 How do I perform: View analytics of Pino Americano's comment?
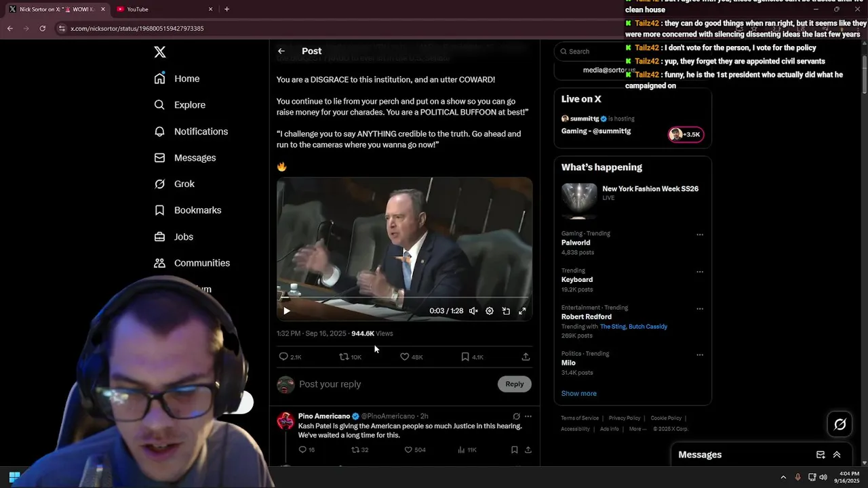click(x=467, y=450)
